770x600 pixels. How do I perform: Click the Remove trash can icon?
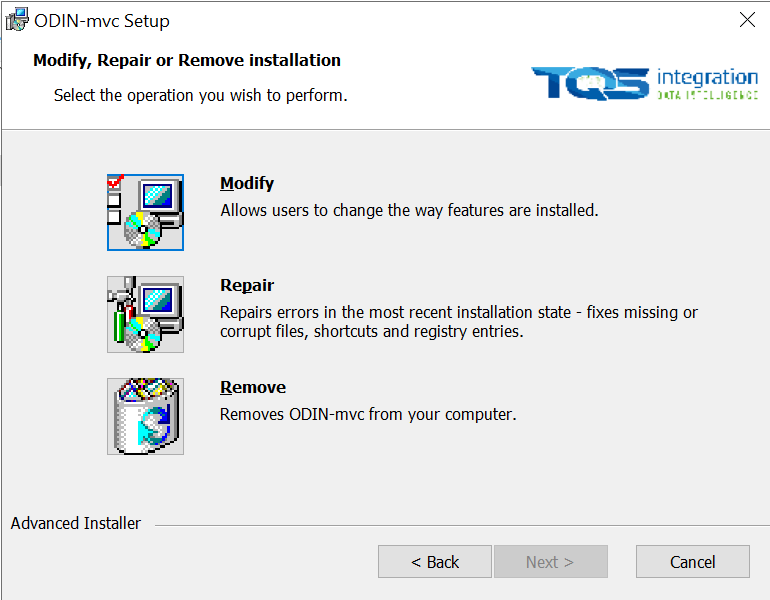coord(145,416)
